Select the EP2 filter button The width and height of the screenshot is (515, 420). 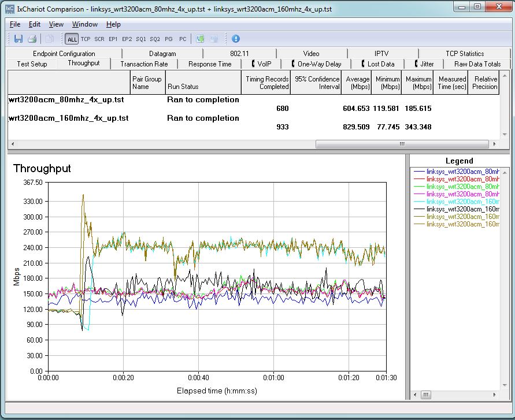127,39
